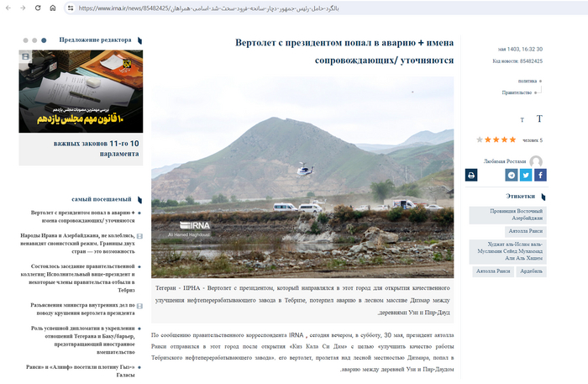Select first 'Аятолла Раиси' tag
Image resolution: width=588 pixels, height=384 pixels.
click(x=525, y=231)
